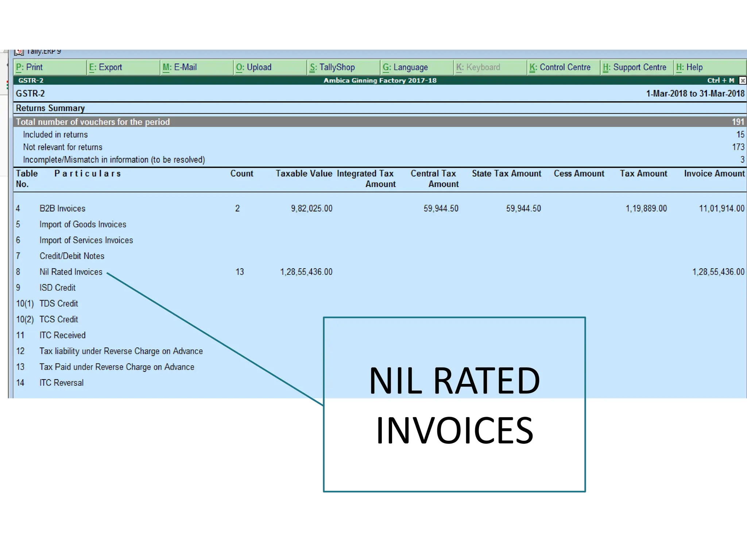The image size is (747, 560).
Task: Click the Returns Summary heading
Action: tap(50, 108)
